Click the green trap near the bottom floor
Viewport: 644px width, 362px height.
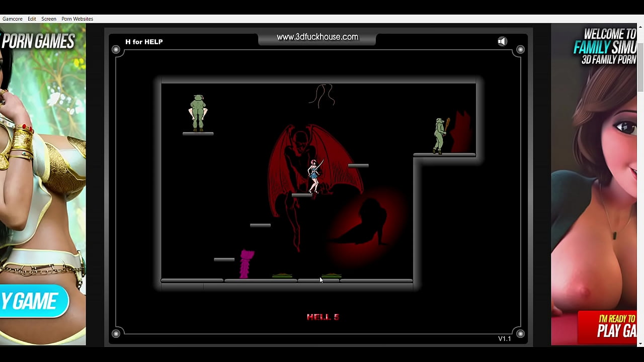283,276
